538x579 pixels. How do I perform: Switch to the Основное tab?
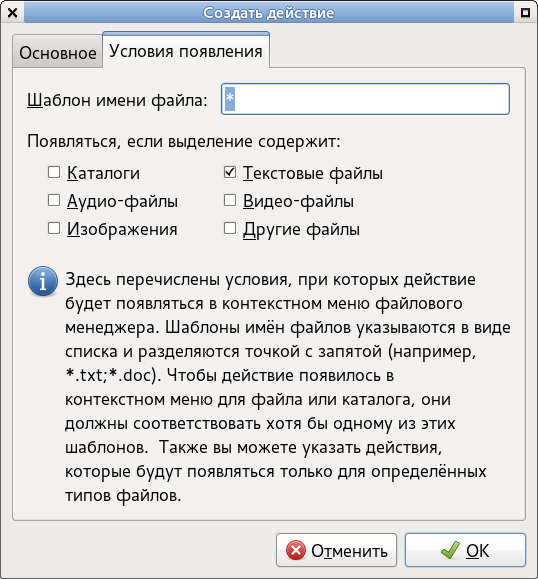pyautogui.click(x=58, y=52)
